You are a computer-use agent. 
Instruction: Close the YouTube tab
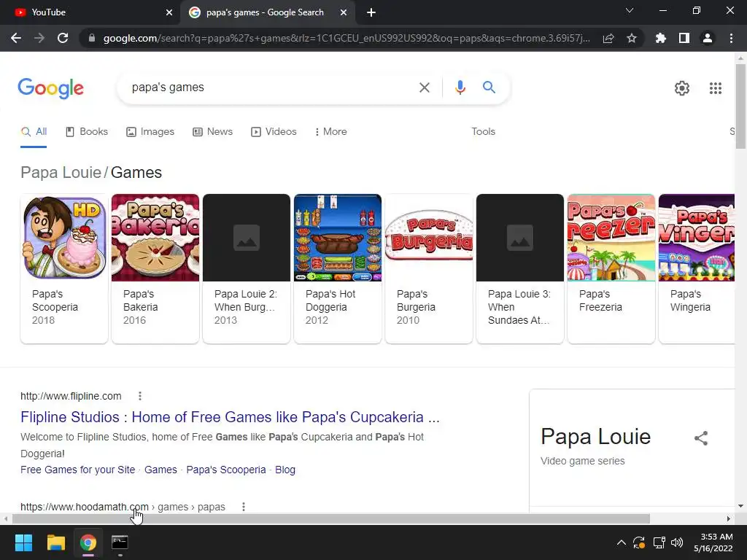point(169,12)
